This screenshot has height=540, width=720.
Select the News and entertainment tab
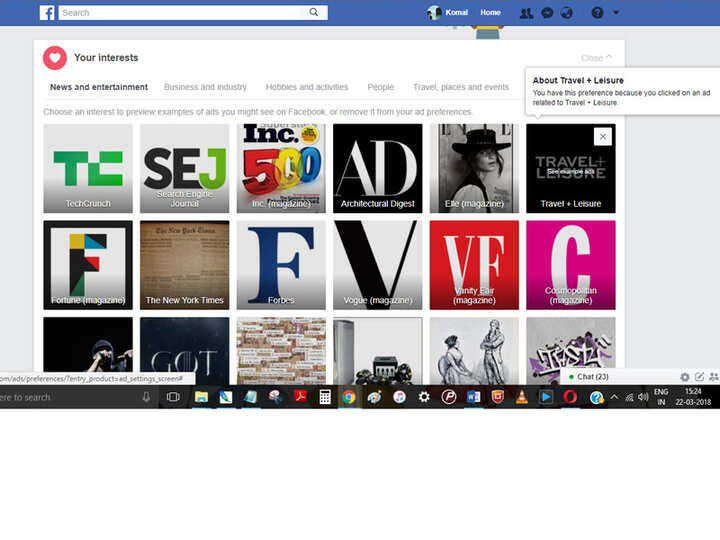tap(99, 87)
